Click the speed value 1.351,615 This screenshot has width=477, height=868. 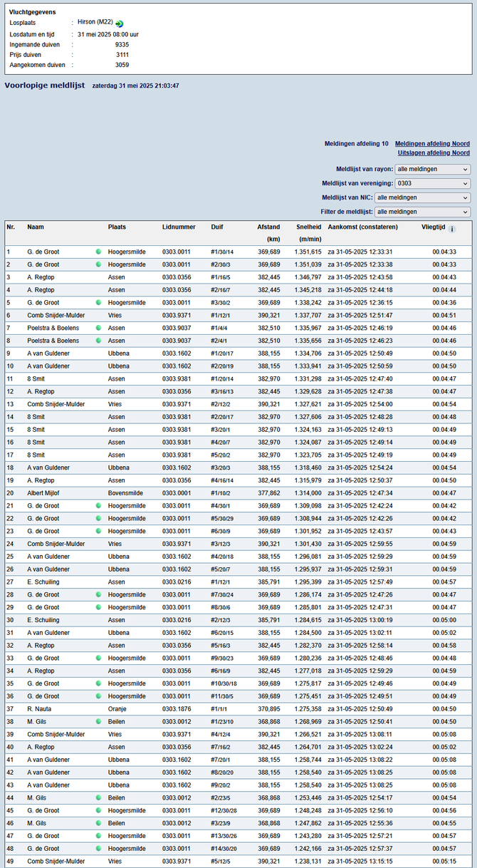(x=308, y=252)
